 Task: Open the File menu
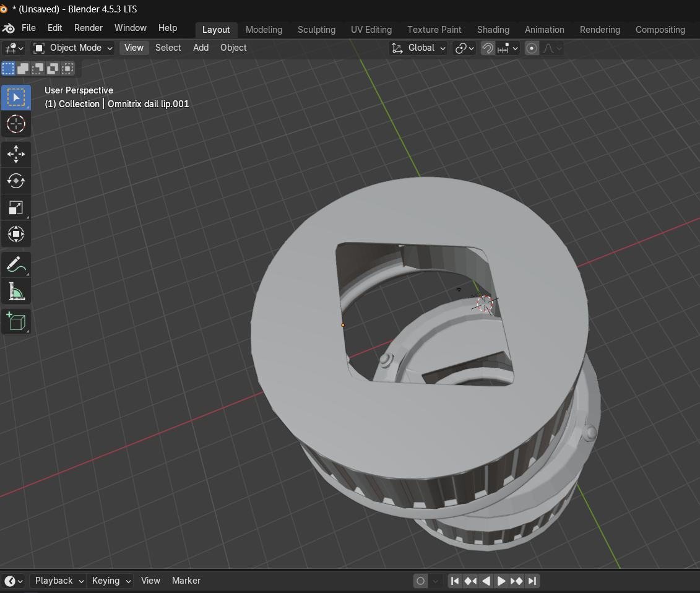[28, 28]
